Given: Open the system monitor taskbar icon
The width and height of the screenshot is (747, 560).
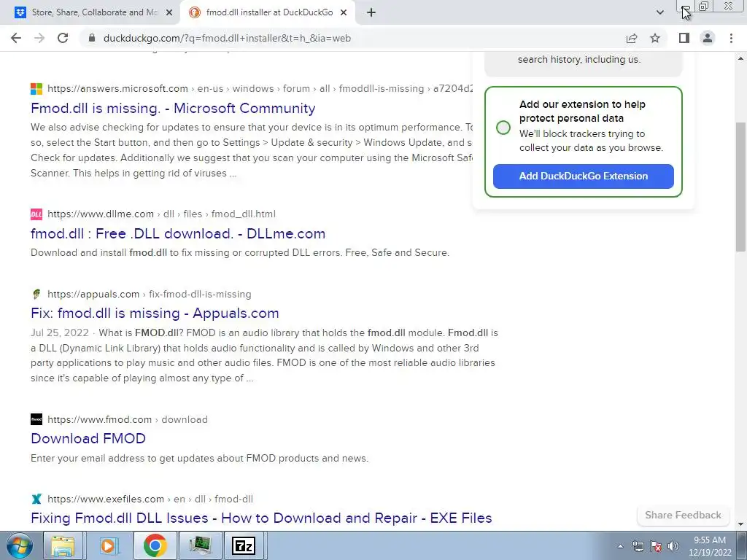Looking at the screenshot, I should pos(200,545).
